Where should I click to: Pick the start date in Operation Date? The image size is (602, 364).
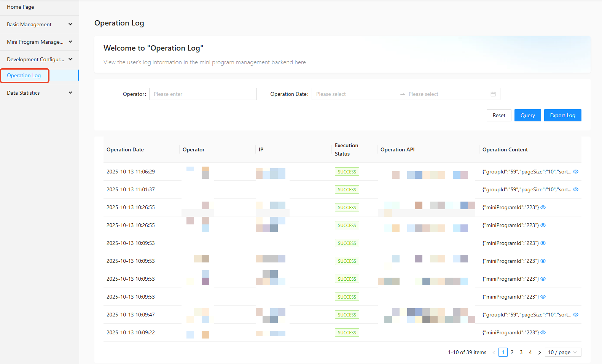(x=356, y=94)
